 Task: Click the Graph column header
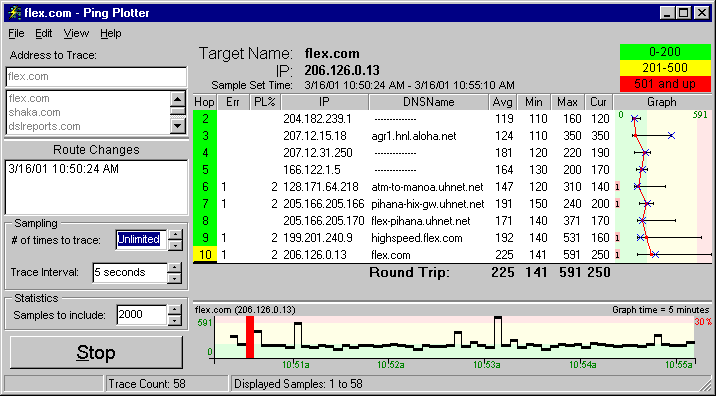tap(662, 102)
